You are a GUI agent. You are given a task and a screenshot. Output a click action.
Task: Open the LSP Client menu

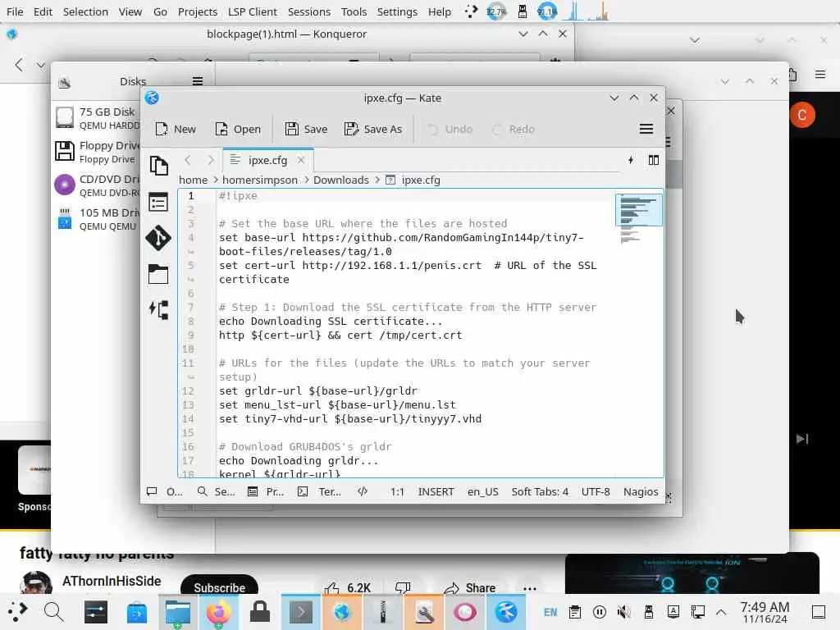(x=253, y=11)
